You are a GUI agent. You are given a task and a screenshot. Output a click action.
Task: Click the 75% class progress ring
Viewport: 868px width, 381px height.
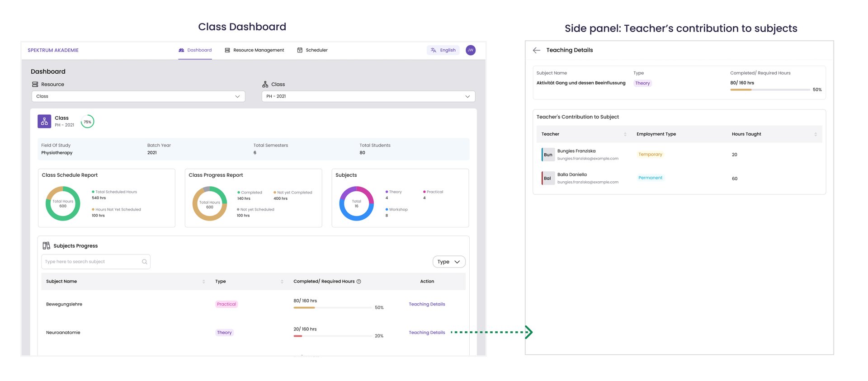(x=87, y=122)
